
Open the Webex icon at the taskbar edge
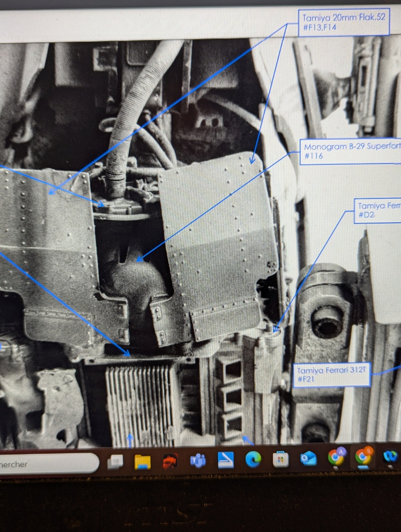[x=390, y=456]
